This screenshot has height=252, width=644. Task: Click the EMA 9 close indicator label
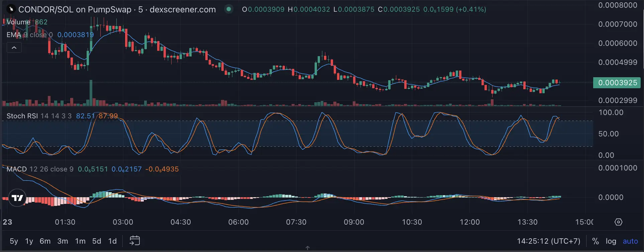tap(30, 35)
